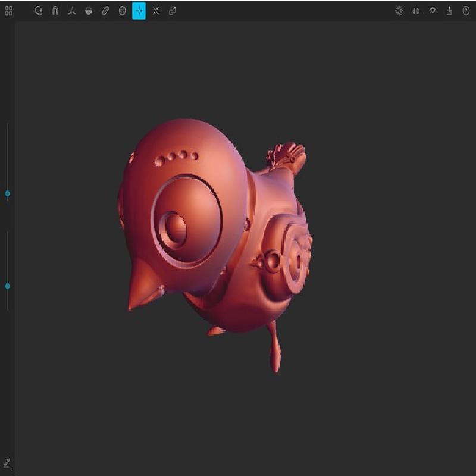
Task: Toggle the mirrored-halves symmetry icon
Action: (x=416, y=11)
